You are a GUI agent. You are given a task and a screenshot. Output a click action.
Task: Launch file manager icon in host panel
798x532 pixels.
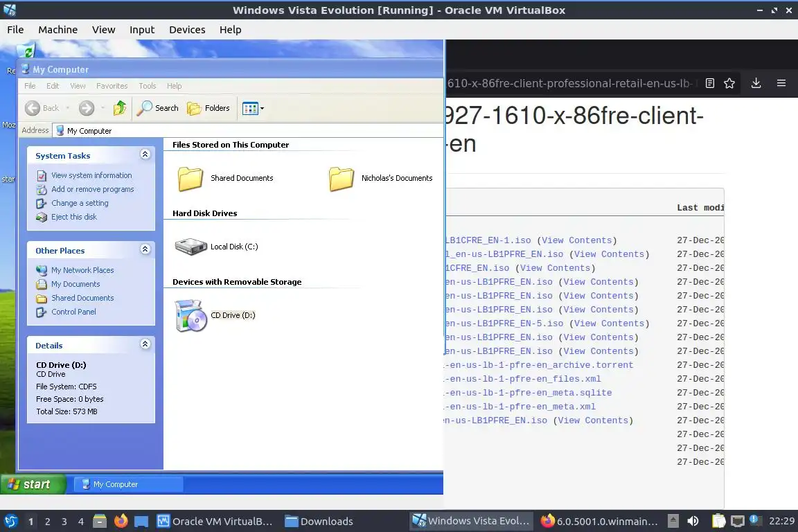point(100,521)
